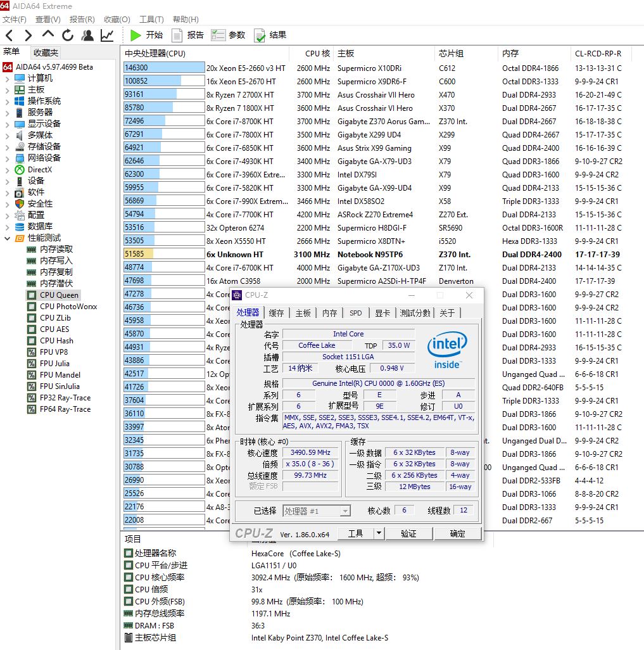The image size is (644, 650).
Task: Open the 查看(V) menu
Action: (x=48, y=20)
